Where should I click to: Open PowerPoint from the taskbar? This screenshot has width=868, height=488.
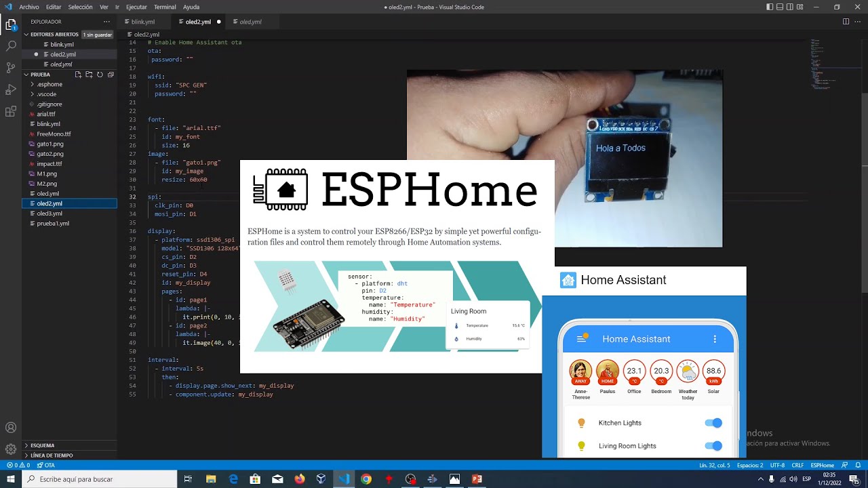pos(477,479)
